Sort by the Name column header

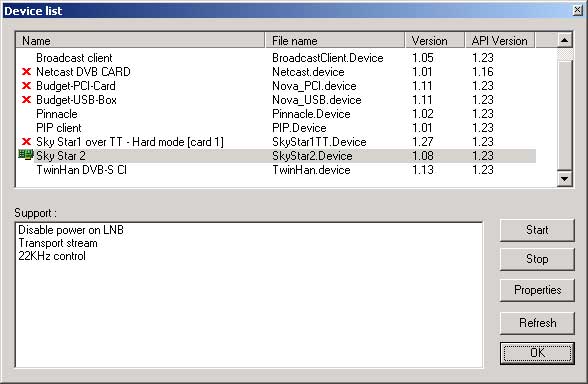[140, 40]
